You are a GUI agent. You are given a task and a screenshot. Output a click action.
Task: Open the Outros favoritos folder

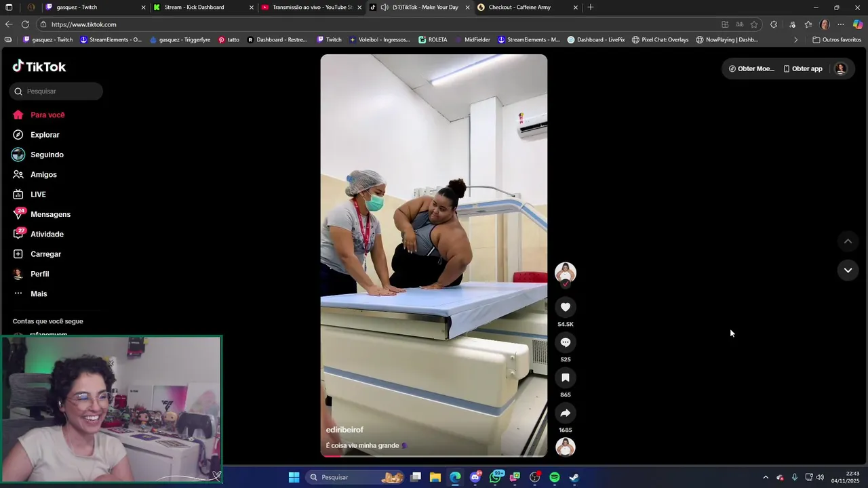pyautogui.click(x=837, y=40)
